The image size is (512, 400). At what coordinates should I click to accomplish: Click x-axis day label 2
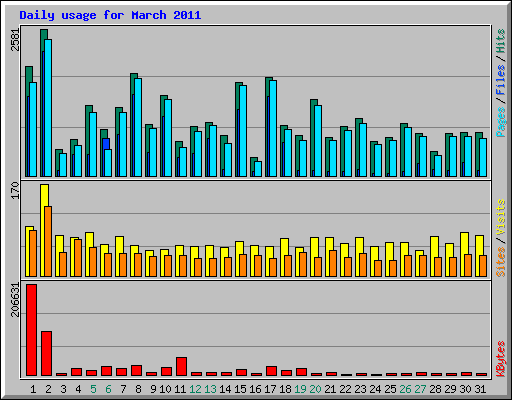[48, 389]
